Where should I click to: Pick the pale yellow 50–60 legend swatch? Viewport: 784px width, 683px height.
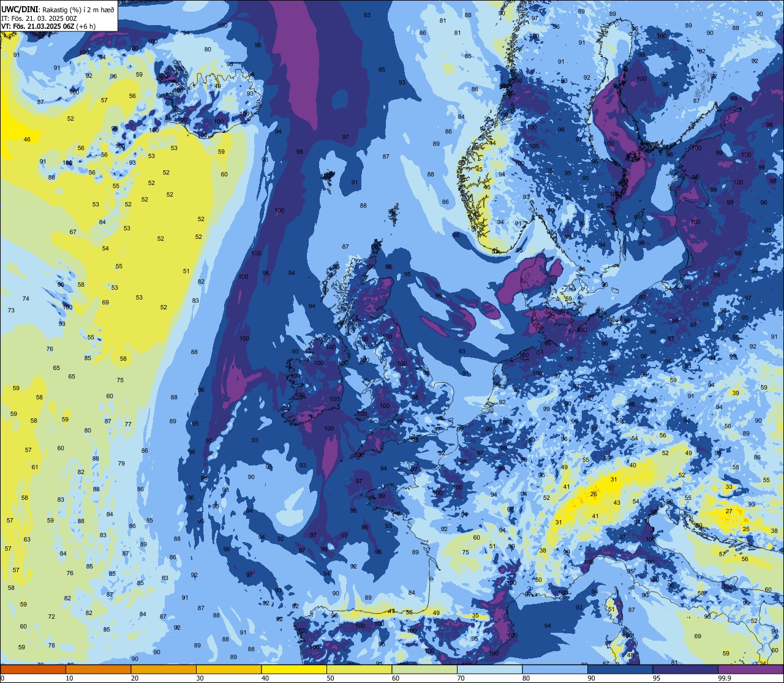(359, 669)
